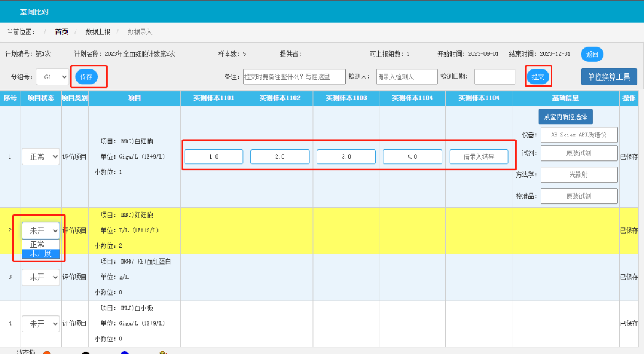Open 数据上报 breadcrumb link
Viewport: 644px width, 354px height.
(98, 32)
